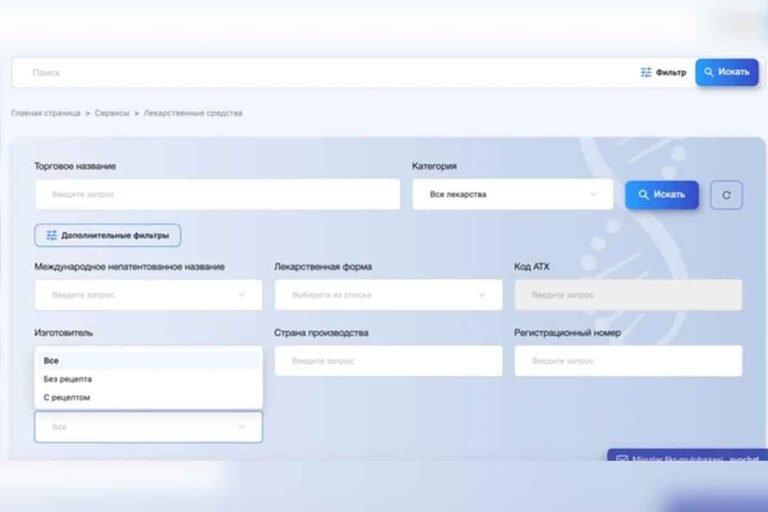Click the Лекарственные средства breadcrumb
This screenshot has width=768, height=512.
pos(192,113)
